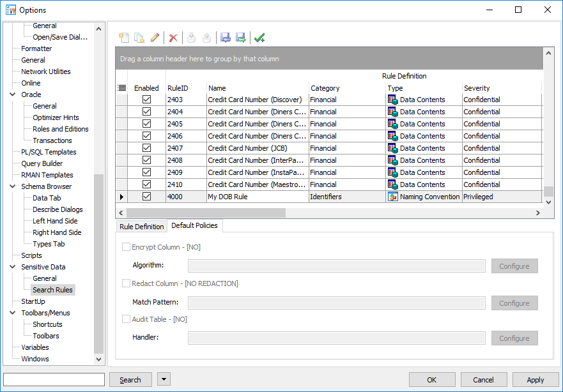The width and height of the screenshot is (563, 392).
Task: Open the dropdown arrow beside Search button
Action: pos(164,379)
